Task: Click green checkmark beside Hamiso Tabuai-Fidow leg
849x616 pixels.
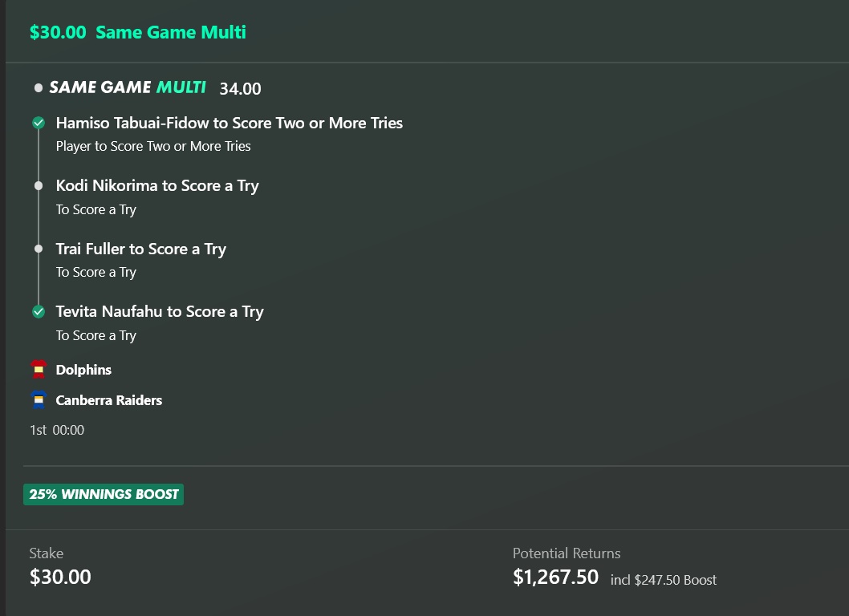Action: (x=39, y=123)
